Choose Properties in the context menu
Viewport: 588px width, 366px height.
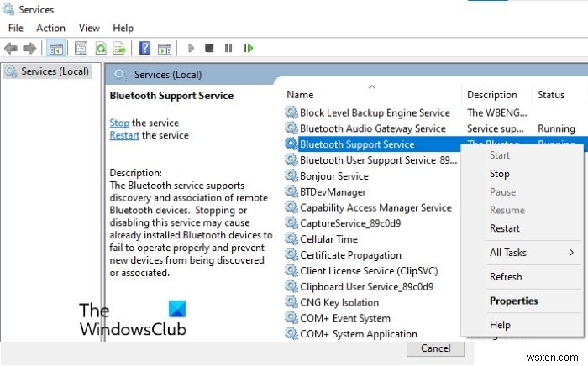coord(514,301)
